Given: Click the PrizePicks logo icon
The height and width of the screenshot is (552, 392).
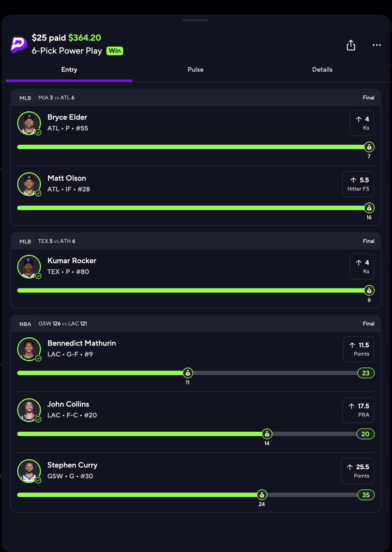Looking at the screenshot, I should pyautogui.click(x=18, y=44).
